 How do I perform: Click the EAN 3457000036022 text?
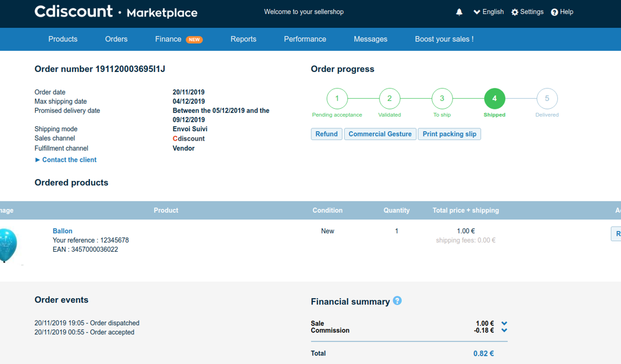click(85, 250)
